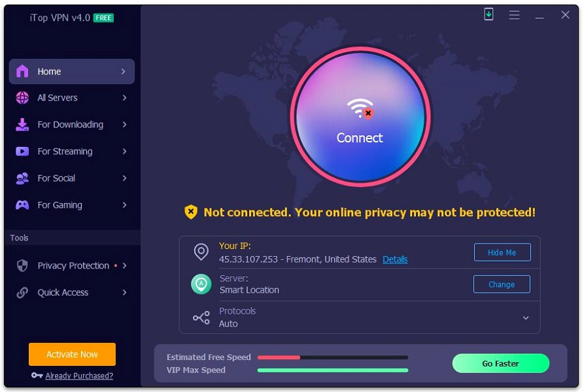
Task: Open the hamburger menu icon
Action: [514, 15]
